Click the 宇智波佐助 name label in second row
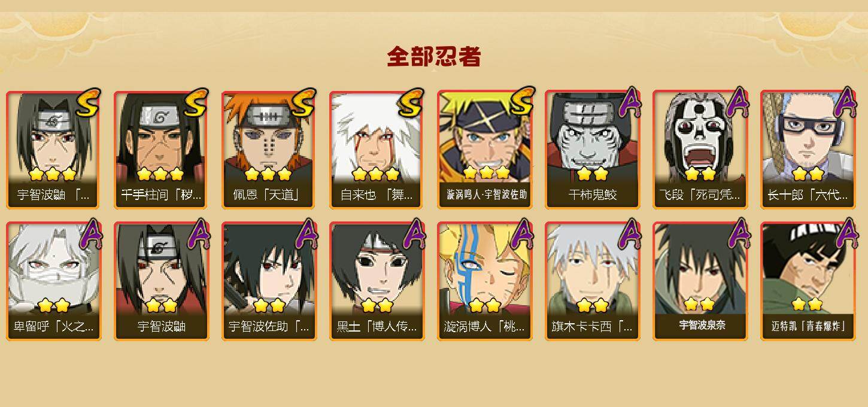 (x=269, y=327)
